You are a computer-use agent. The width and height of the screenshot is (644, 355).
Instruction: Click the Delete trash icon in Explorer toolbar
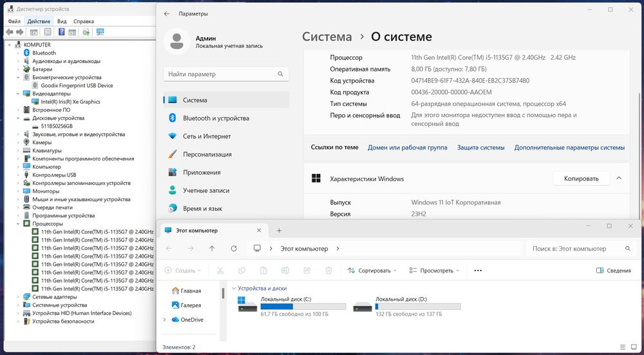click(328, 271)
